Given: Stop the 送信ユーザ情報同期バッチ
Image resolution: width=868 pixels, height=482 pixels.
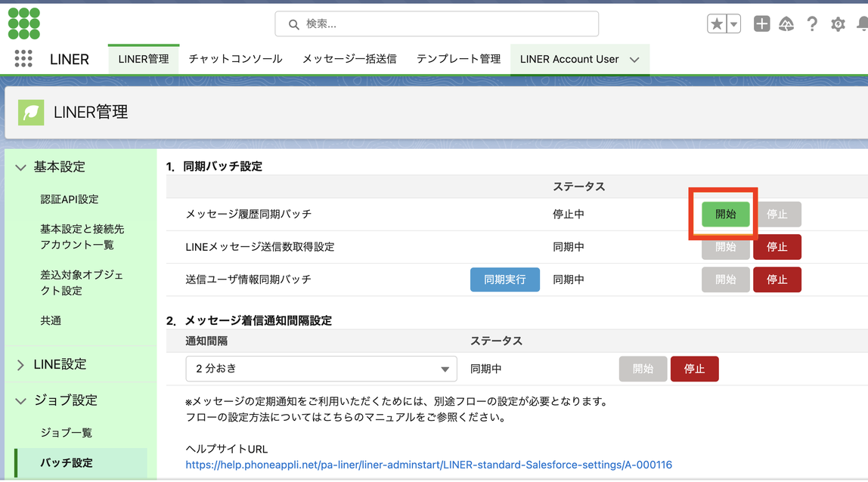Looking at the screenshot, I should pyautogui.click(x=777, y=280).
